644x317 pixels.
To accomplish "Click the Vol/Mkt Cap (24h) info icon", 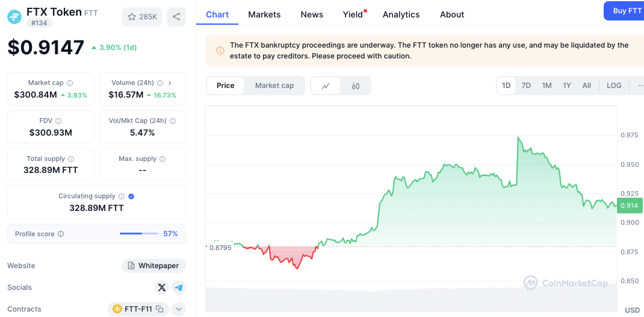I will 173,121.
